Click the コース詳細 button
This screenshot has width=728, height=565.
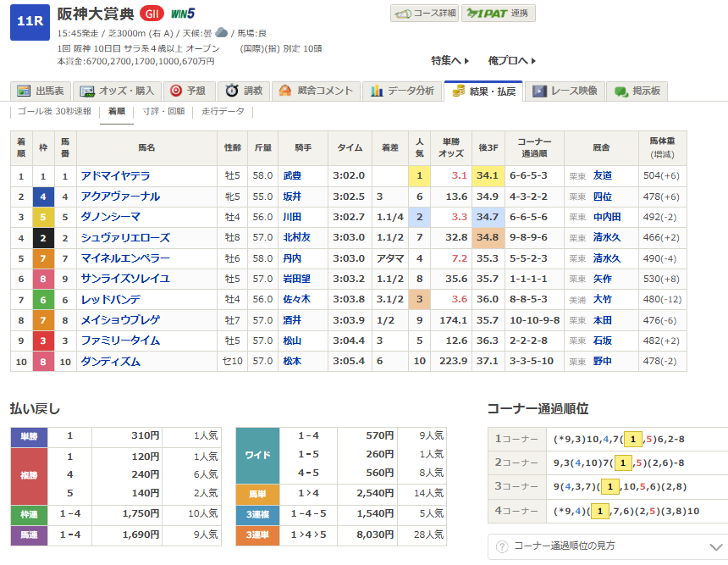[424, 14]
